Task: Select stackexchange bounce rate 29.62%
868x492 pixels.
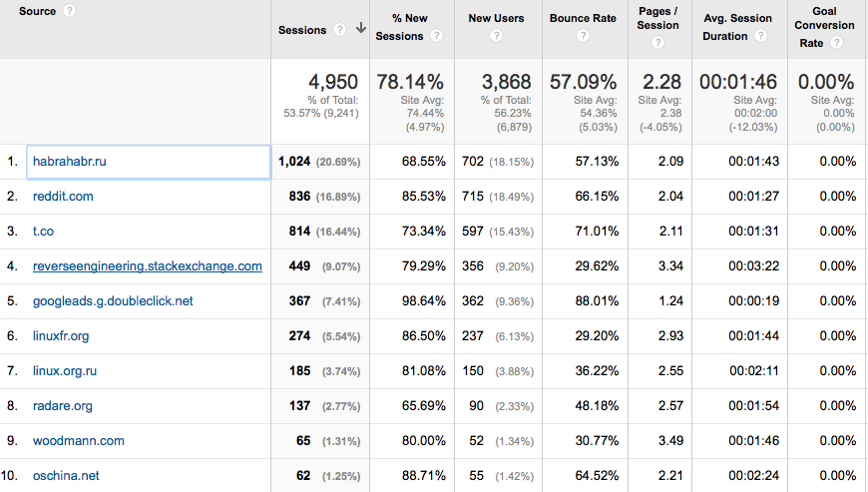Action: (x=597, y=265)
